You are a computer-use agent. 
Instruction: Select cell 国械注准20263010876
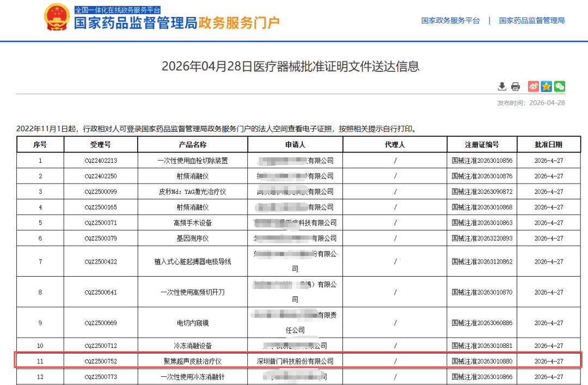tap(482, 176)
